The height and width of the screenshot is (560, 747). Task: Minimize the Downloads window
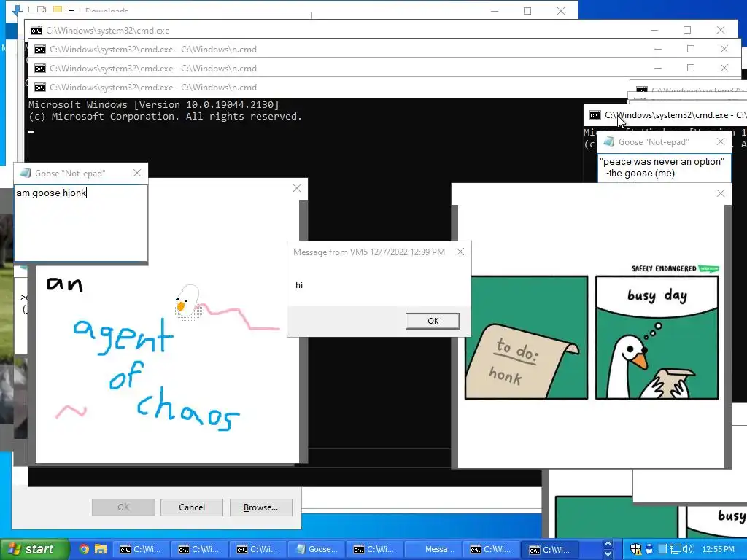[495, 10]
